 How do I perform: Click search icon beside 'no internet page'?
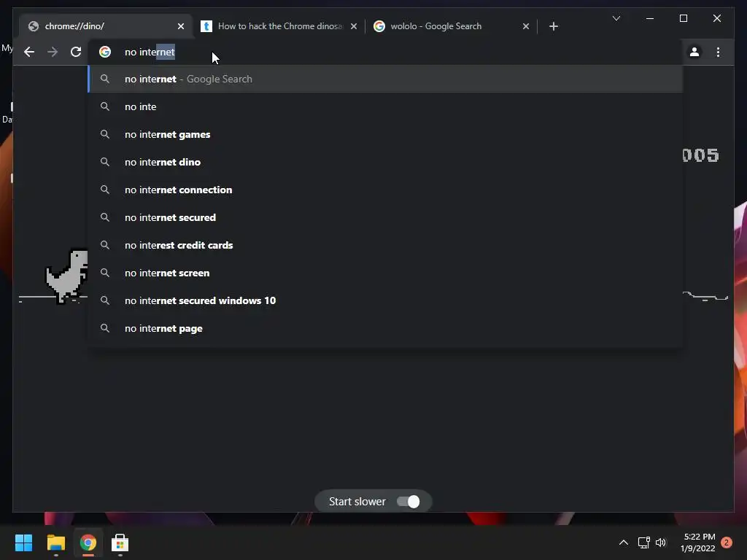click(105, 328)
